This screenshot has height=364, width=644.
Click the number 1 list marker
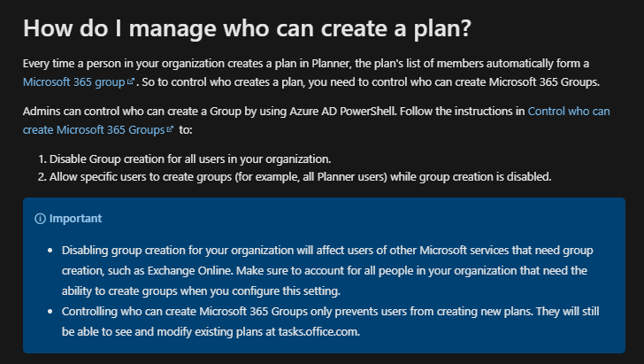tap(42, 159)
